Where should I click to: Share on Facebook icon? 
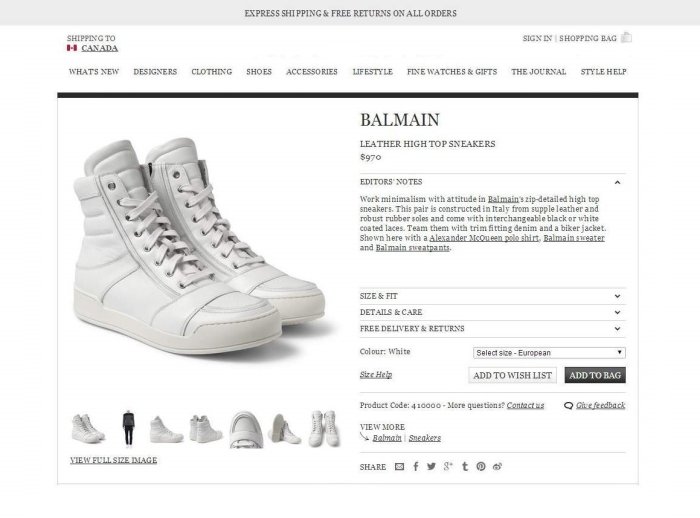(x=416, y=466)
